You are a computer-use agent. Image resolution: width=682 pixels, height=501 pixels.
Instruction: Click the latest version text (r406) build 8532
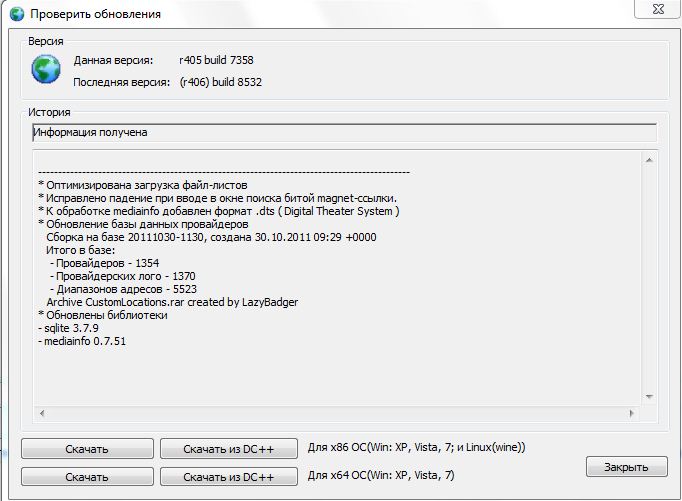tap(221, 82)
